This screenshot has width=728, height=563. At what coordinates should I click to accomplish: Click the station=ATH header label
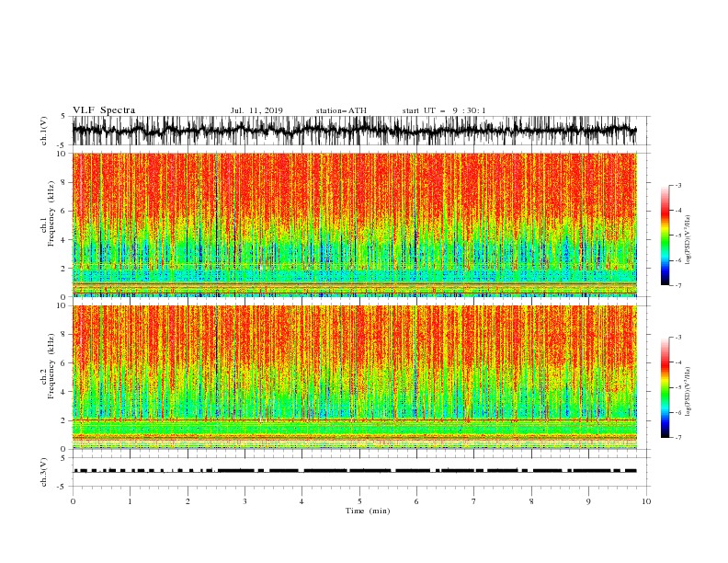point(341,110)
